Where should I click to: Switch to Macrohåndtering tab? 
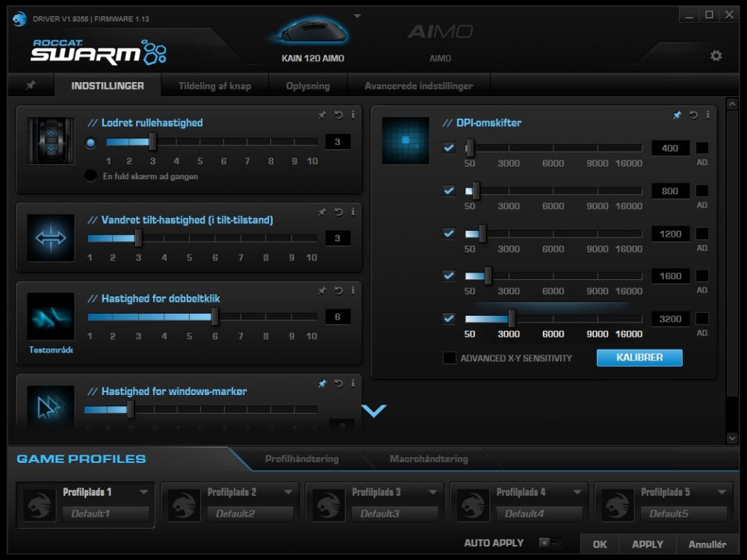pos(429,458)
